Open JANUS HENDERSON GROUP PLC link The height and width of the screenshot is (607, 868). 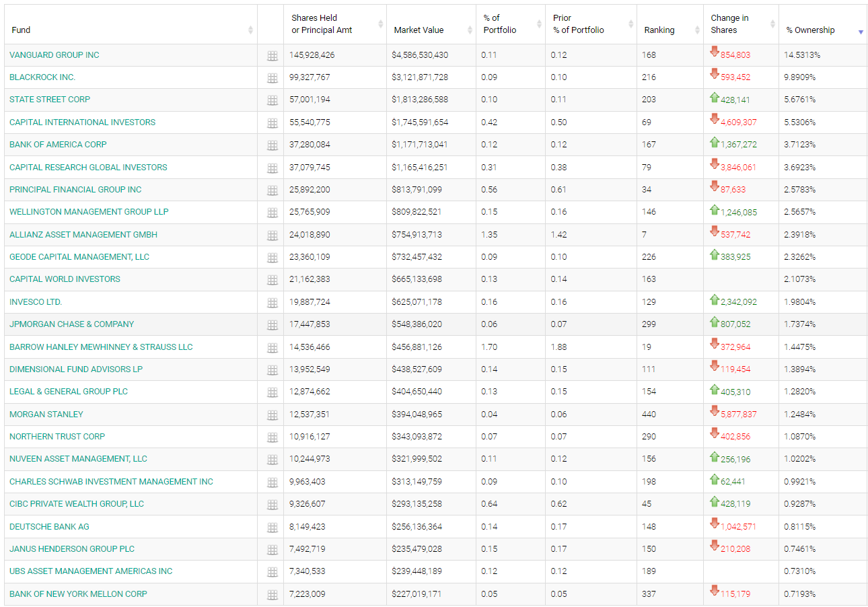[72, 549]
